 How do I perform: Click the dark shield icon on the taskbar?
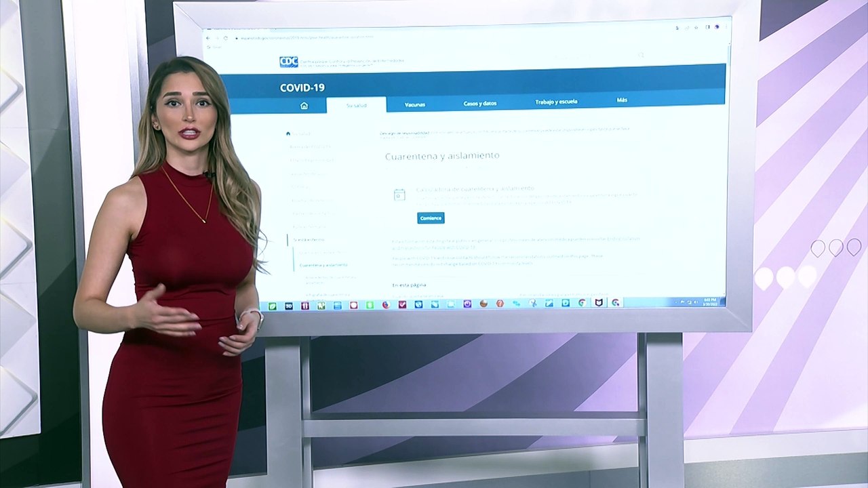[x=599, y=303]
